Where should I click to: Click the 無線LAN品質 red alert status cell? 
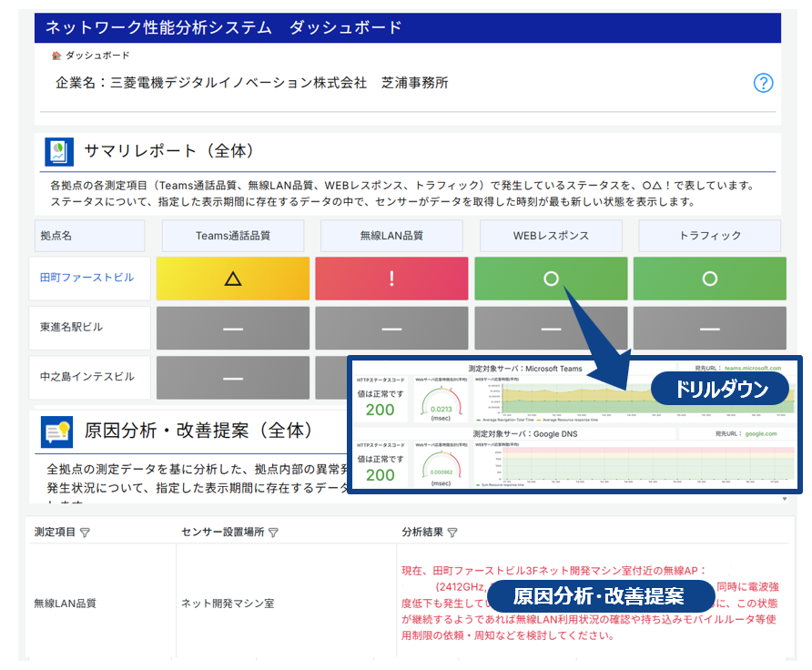(x=391, y=279)
